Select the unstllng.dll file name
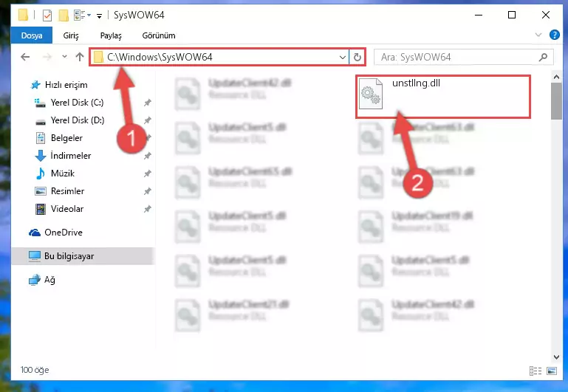Viewport: 568px width, 392px height. (x=416, y=83)
